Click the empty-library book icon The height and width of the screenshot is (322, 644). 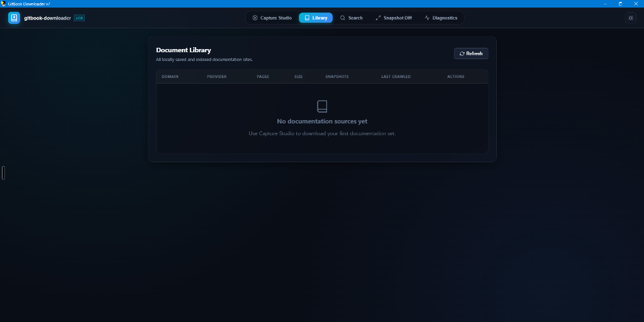[x=322, y=106]
